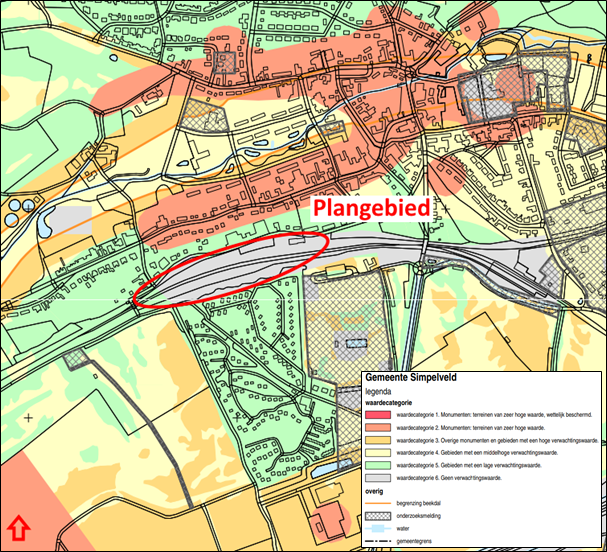Click the green waardecategorie 5 legend swatch

pos(379,465)
